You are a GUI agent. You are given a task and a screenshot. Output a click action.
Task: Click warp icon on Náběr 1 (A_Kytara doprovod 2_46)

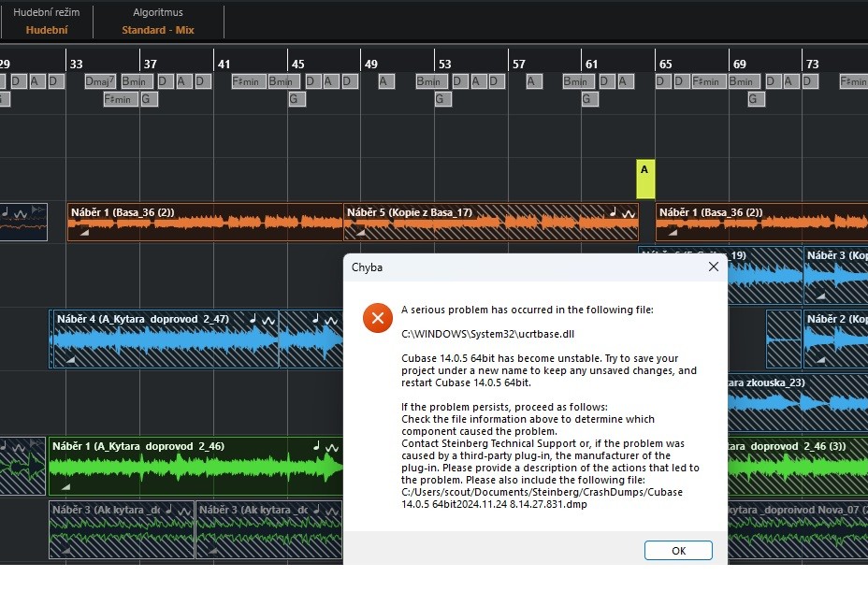pyautogui.click(x=332, y=447)
